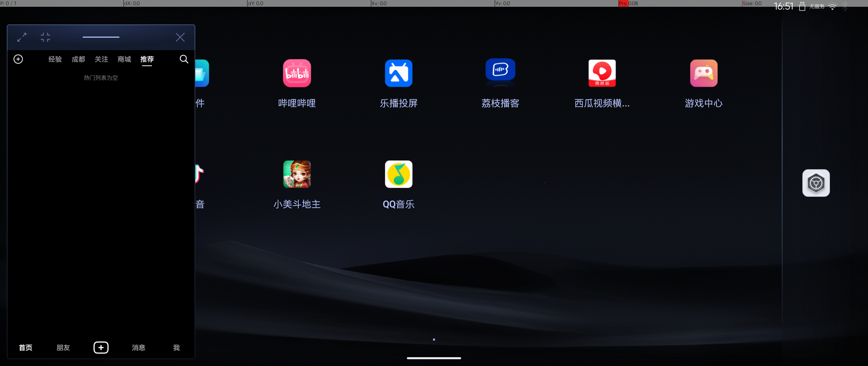The width and height of the screenshot is (868, 366).
Task: Shrink the floating window with minimize-arrows icon
Action: click(x=45, y=37)
